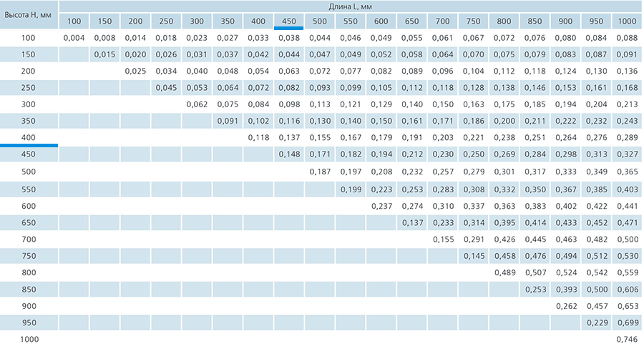The width and height of the screenshot is (644, 346).
Task: Select the 0,091 cell in row 350
Action: [228, 121]
